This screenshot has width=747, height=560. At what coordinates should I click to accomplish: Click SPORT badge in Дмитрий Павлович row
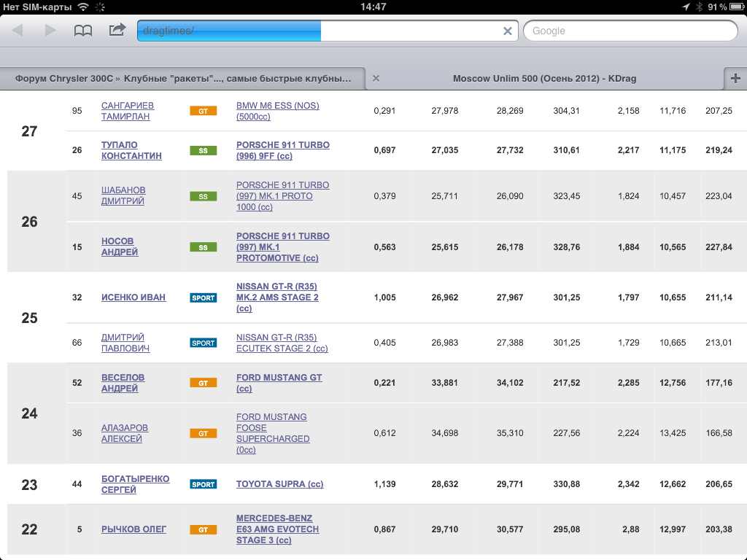(x=203, y=343)
